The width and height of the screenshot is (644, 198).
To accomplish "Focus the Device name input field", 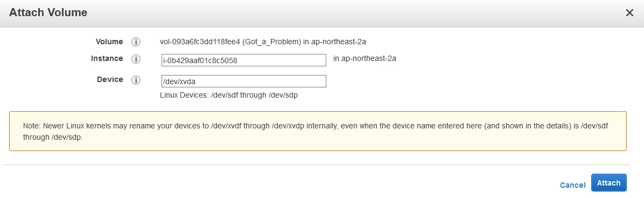I will (244, 81).
